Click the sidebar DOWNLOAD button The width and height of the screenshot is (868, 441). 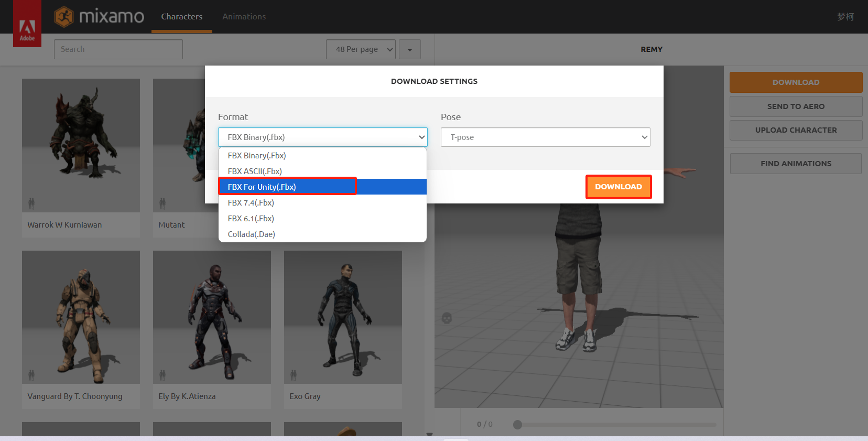point(796,82)
